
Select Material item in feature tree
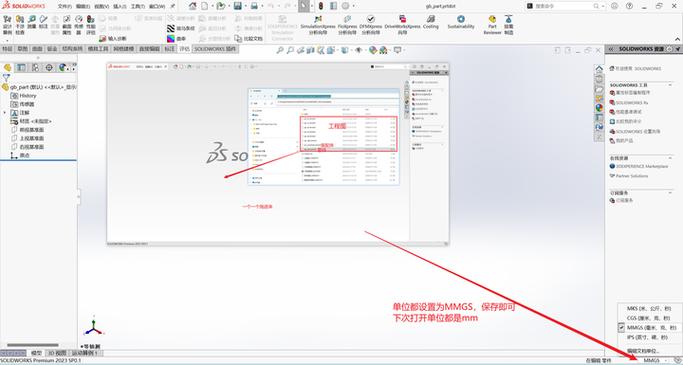tap(30, 121)
